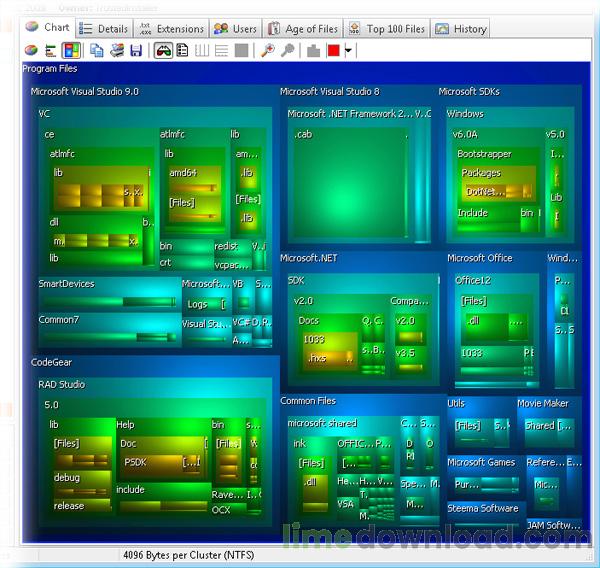Switch to the Top 100 Files tab
The width and height of the screenshot is (600, 568).
[388, 29]
